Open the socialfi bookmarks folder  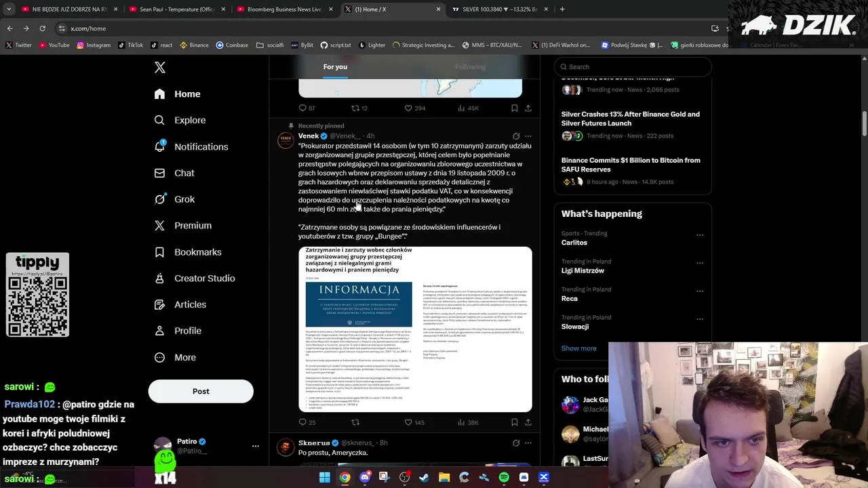click(x=270, y=45)
